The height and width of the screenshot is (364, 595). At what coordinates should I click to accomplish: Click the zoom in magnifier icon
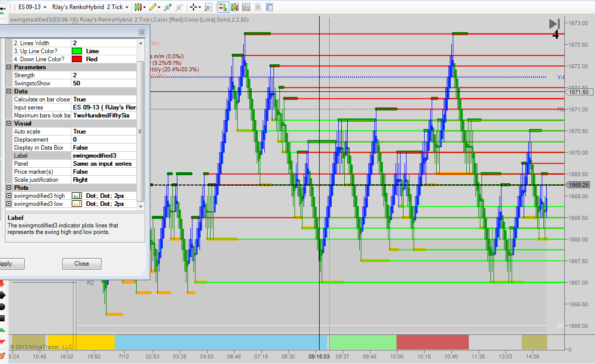click(168, 7)
